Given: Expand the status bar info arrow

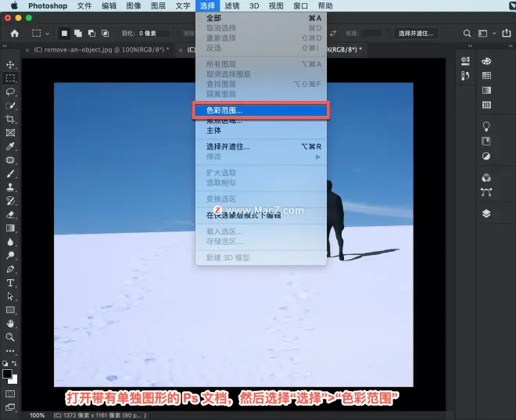Looking at the screenshot, I should tap(145, 416).
